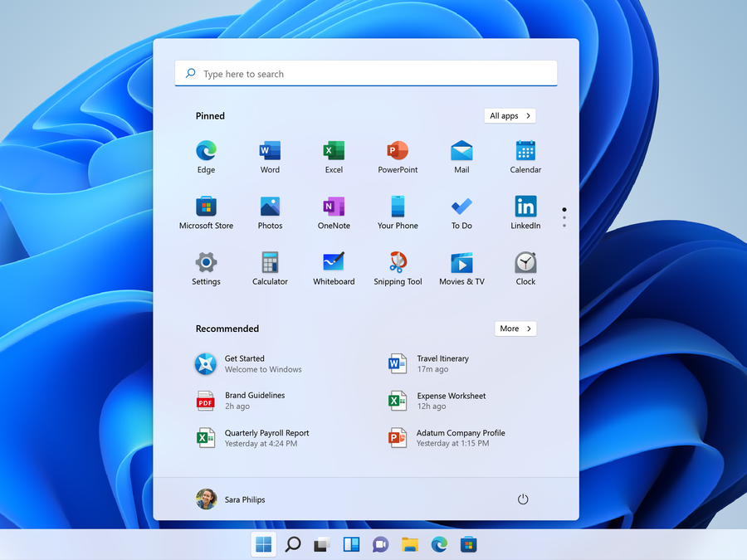Open Sara Philips account menu
The height and width of the screenshot is (560, 747).
tap(231, 499)
